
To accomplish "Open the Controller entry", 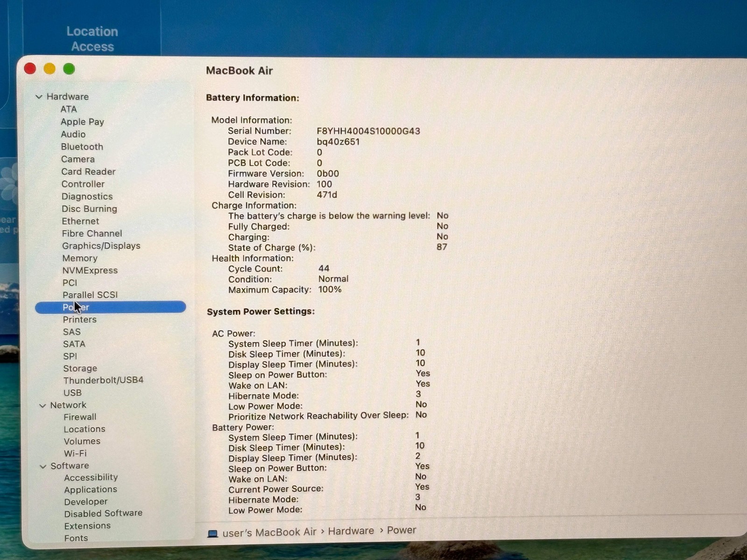I will point(83,184).
